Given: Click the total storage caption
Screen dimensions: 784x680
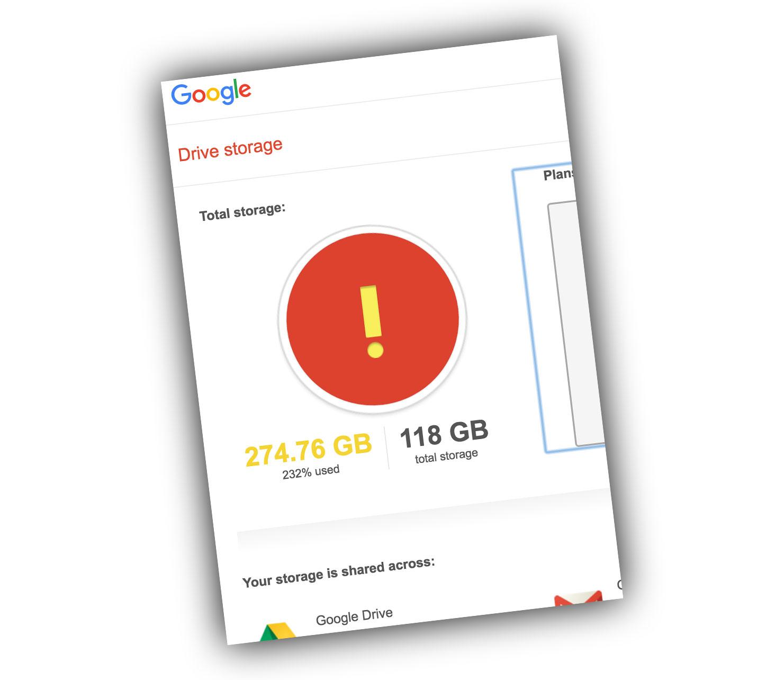Looking at the screenshot, I should click(x=446, y=456).
